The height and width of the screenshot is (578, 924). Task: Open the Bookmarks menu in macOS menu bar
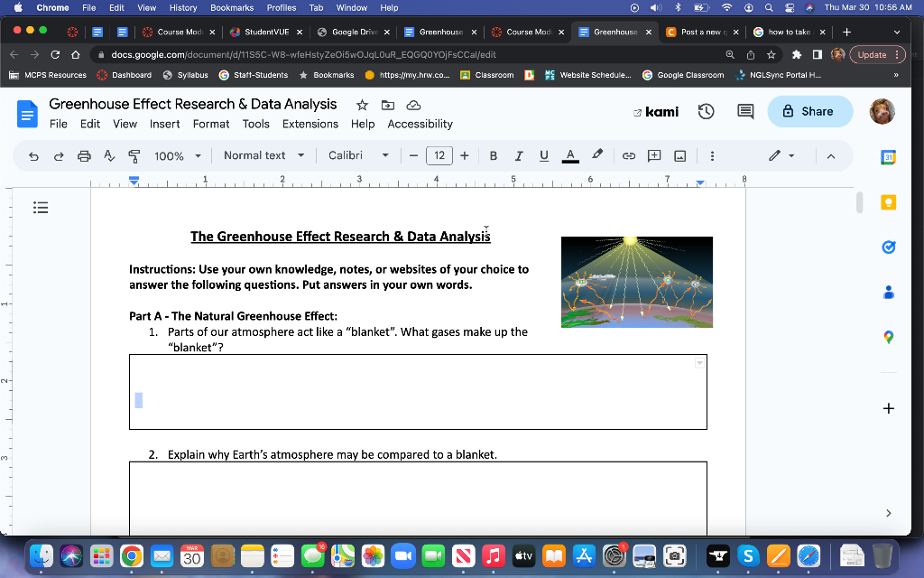click(x=232, y=7)
